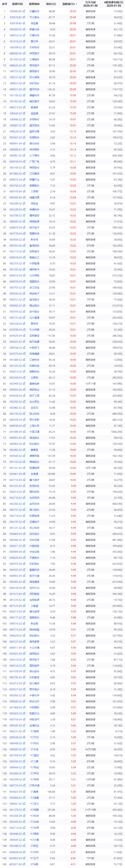
Task: Click the sort arrow on 涨跌幅(%) header
Action: 76,4
